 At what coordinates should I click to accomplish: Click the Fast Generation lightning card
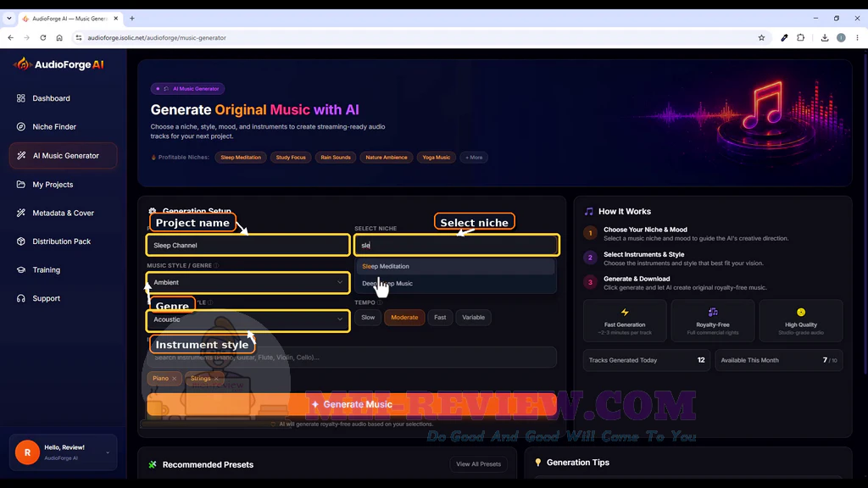[625, 321]
